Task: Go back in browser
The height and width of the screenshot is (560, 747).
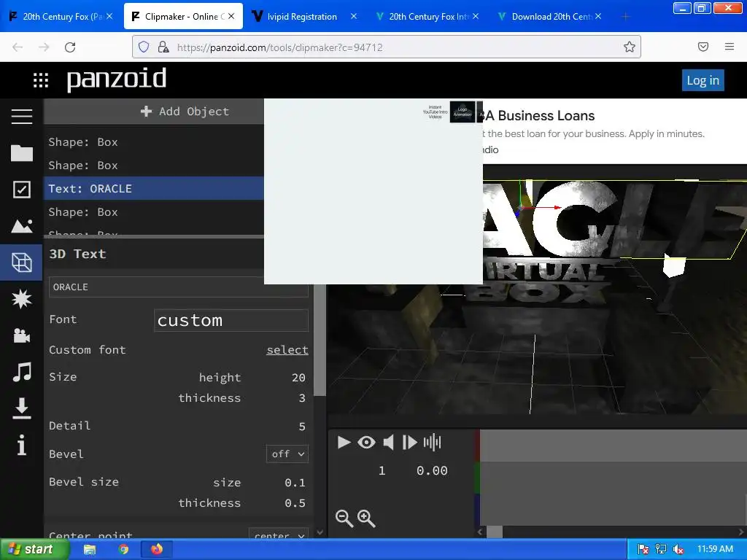Action: [x=18, y=47]
